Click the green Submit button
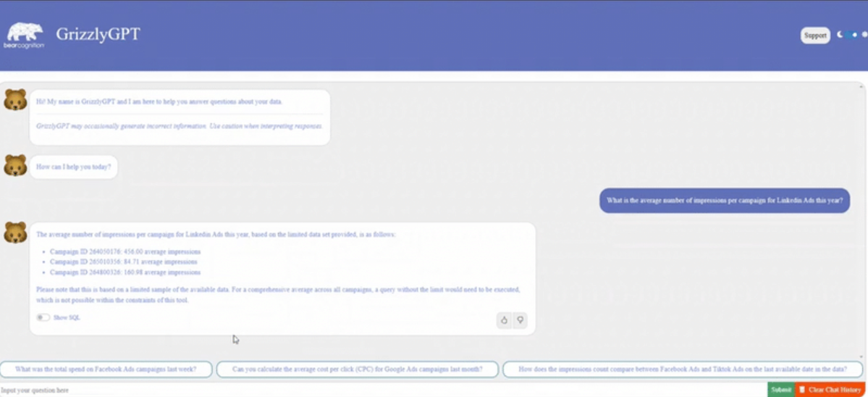 tap(781, 390)
